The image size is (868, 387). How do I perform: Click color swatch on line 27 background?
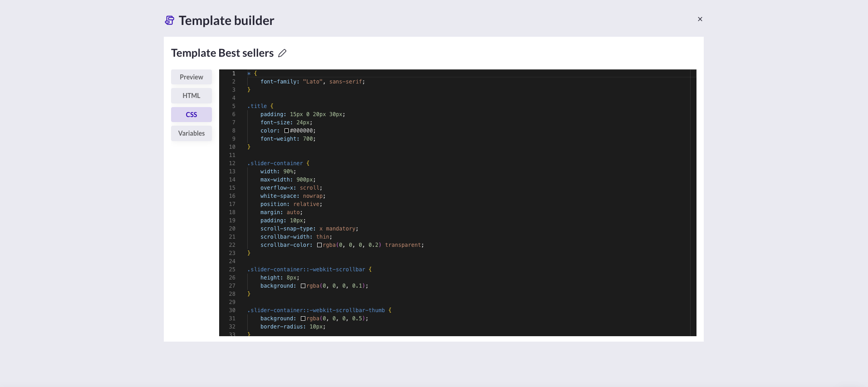coord(303,286)
